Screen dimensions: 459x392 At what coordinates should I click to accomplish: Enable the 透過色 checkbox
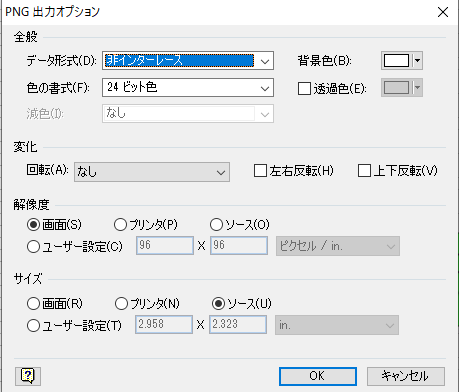tap(304, 89)
